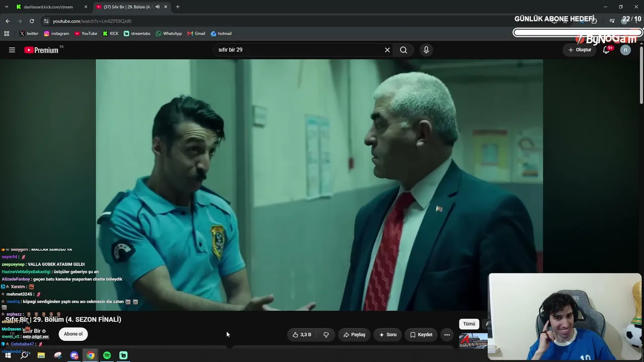Switch to the dashboard.kick.com tab

tap(51, 7)
